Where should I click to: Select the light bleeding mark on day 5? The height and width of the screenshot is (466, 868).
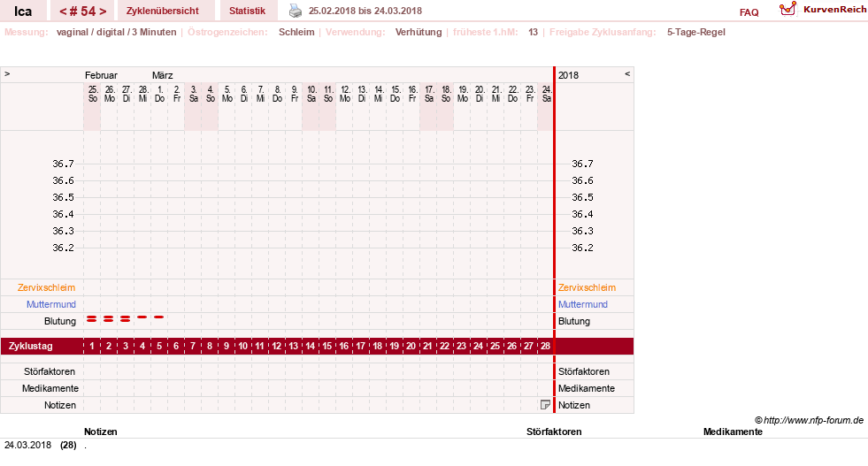coord(159,317)
